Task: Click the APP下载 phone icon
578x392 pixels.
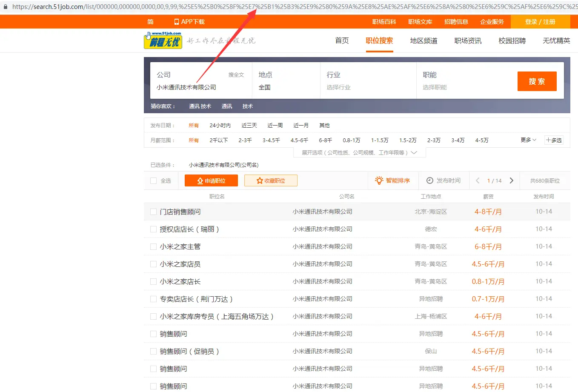Action: click(177, 22)
